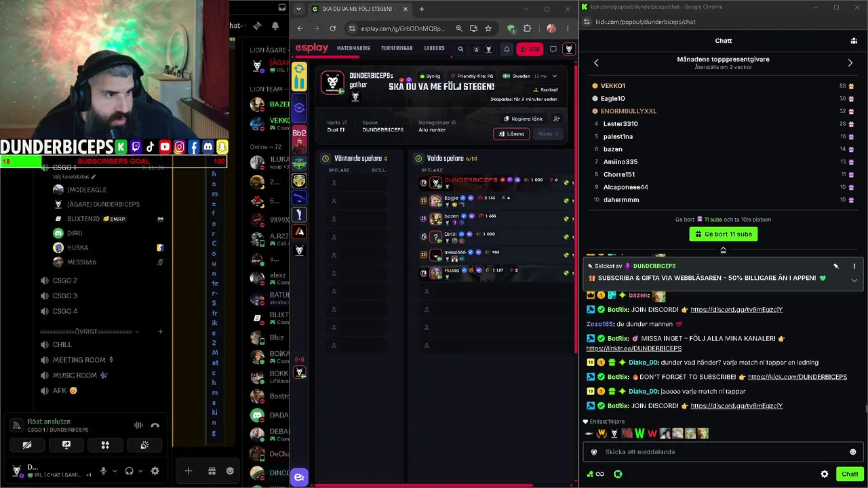Collapse the Kick leaderboard panel
Image resolution: width=868 pixels, height=488 pixels.
(x=723, y=250)
